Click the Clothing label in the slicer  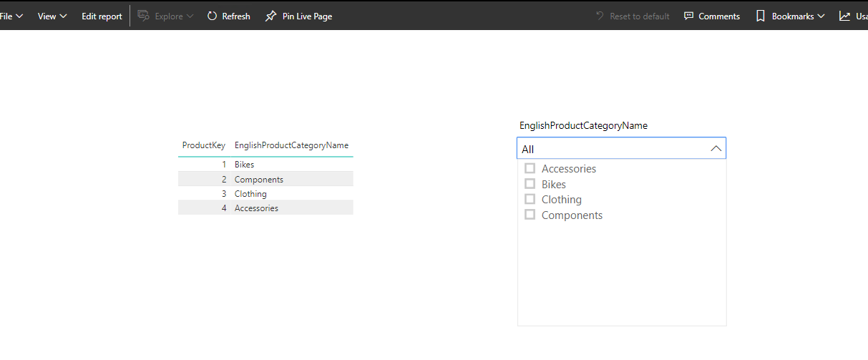[x=562, y=200]
